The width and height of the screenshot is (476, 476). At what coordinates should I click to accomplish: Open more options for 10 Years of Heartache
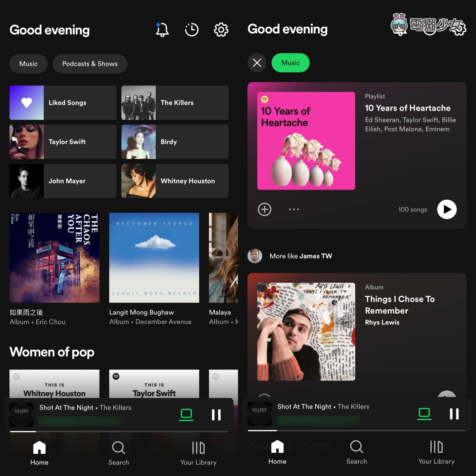coord(294,209)
